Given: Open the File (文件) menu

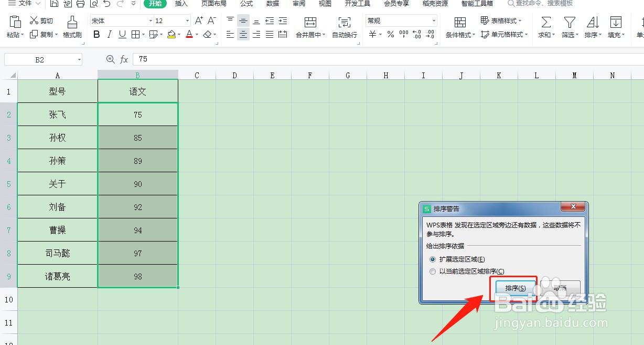Looking at the screenshot, I should pyautogui.click(x=24, y=4).
